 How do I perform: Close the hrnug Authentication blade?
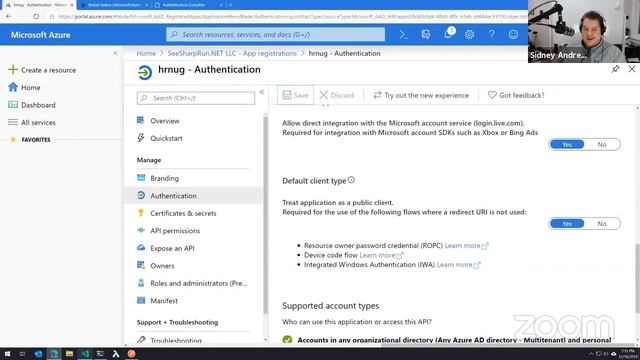tap(632, 69)
